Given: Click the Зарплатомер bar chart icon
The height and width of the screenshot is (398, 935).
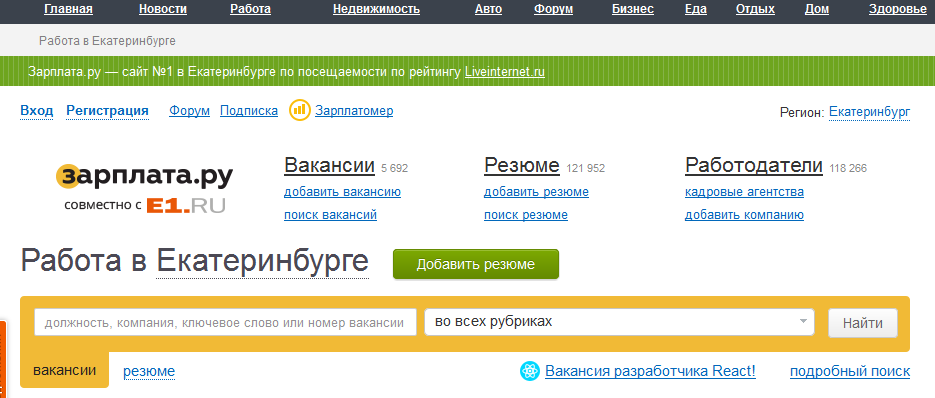Looking at the screenshot, I should tap(299, 110).
